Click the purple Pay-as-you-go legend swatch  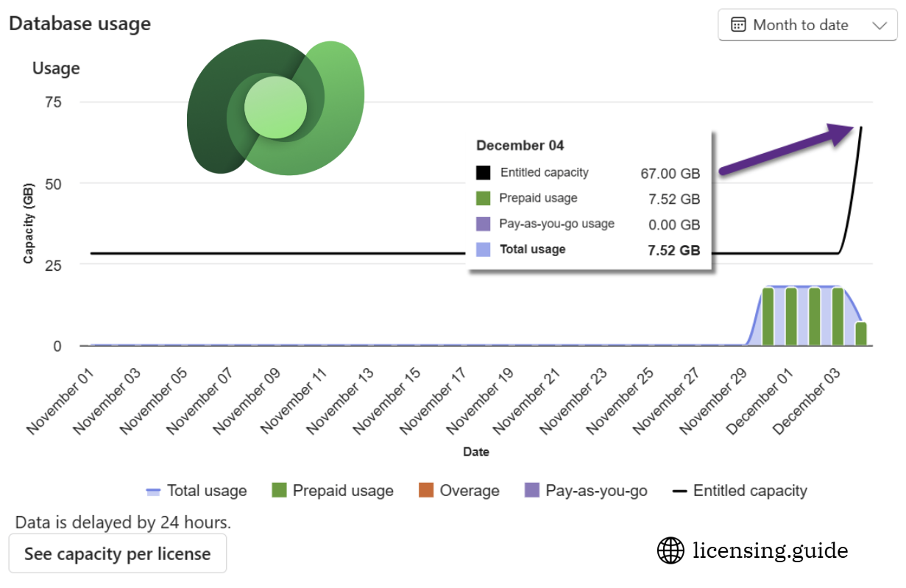click(532, 490)
